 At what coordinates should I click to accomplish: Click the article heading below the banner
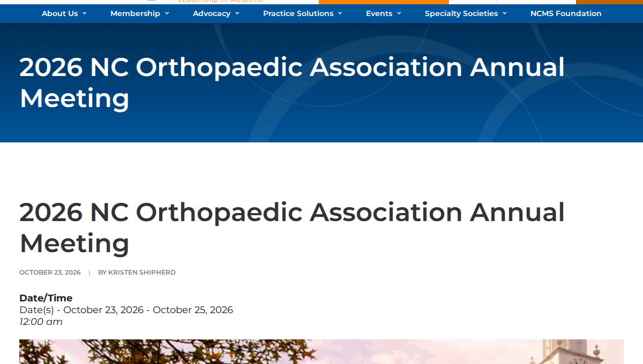tap(292, 227)
